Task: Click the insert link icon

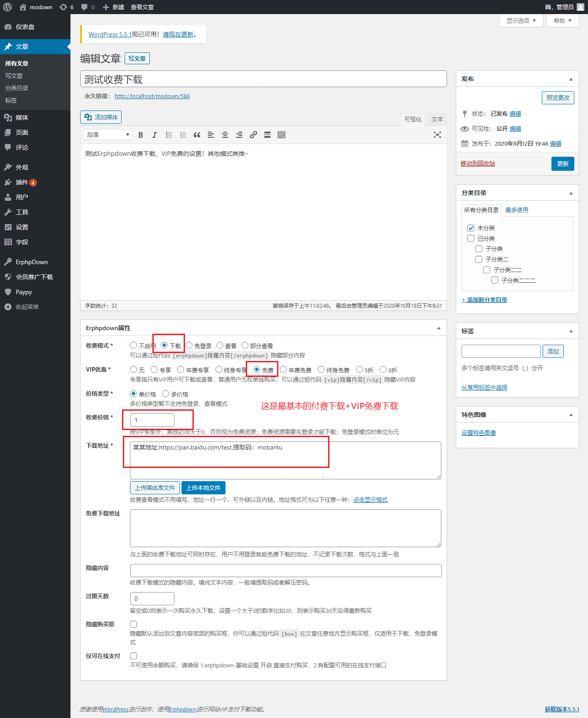Action: pyautogui.click(x=253, y=135)
